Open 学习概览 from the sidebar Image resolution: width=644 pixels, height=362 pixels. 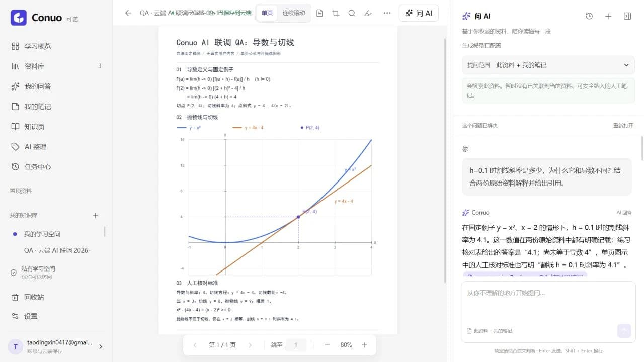(56, 46)
